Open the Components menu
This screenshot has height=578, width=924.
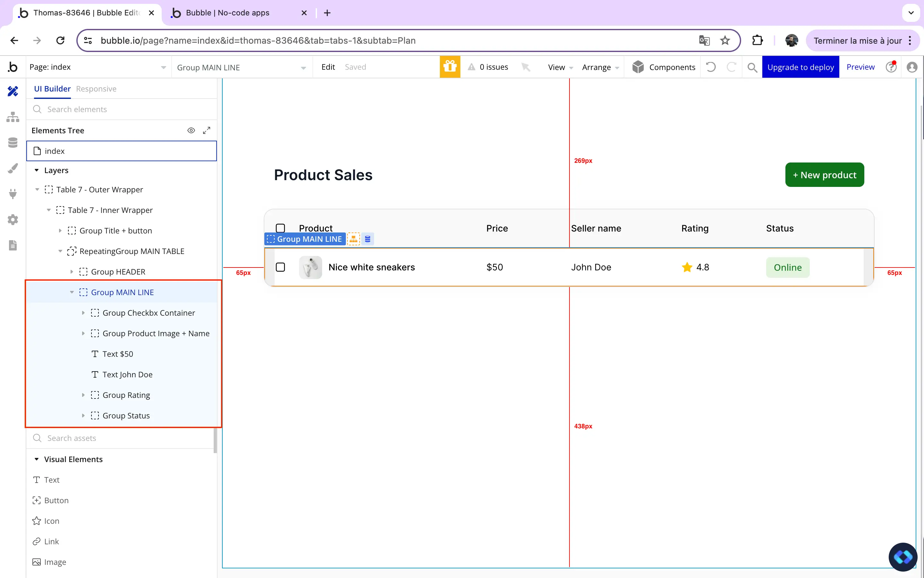[x=663, y=67]
